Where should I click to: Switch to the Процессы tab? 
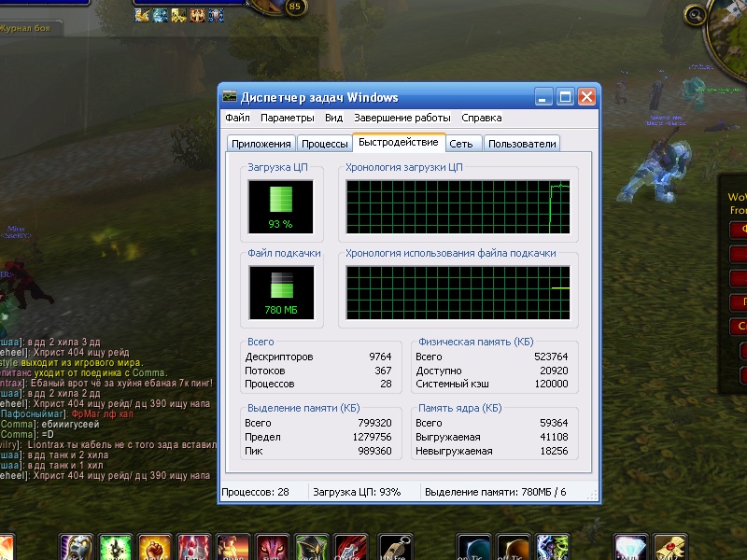coord(324,144)
